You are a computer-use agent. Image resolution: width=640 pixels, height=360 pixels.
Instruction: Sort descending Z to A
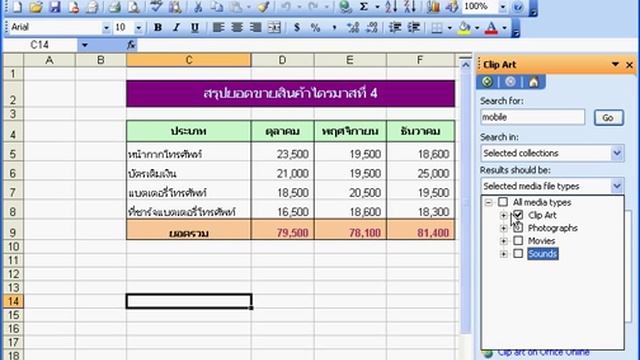click(x=410, y=7)
